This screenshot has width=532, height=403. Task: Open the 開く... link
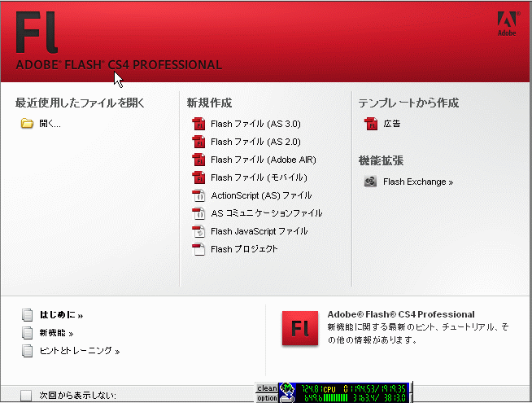50,124
